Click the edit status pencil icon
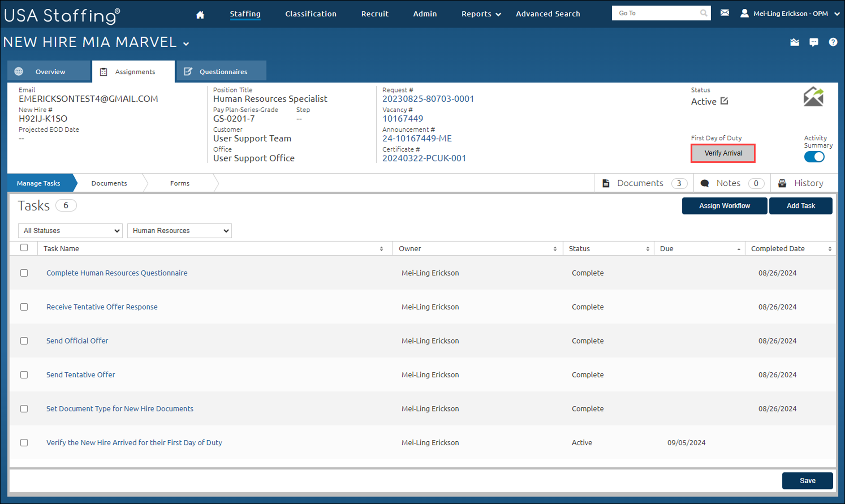 [x=724, y=101]
